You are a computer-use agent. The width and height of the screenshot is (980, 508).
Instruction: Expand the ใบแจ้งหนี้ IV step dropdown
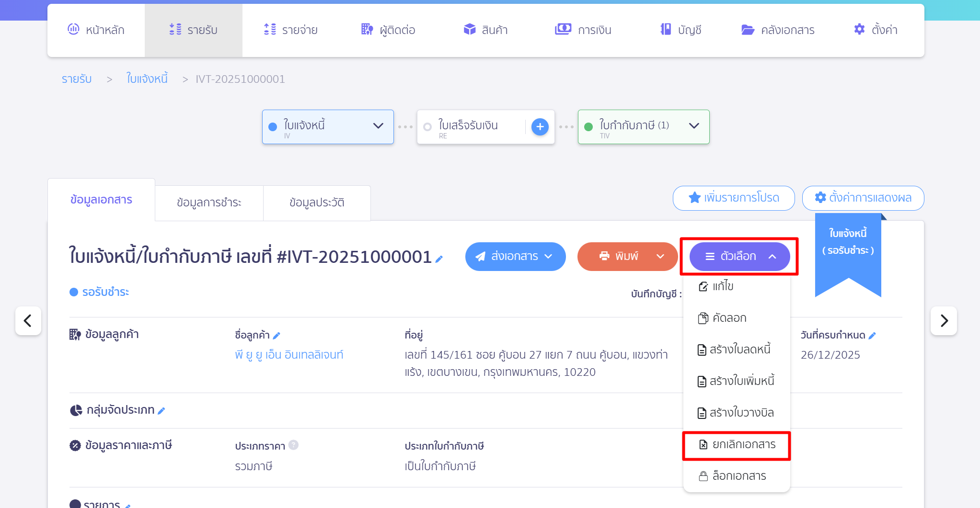coord(378,126)
